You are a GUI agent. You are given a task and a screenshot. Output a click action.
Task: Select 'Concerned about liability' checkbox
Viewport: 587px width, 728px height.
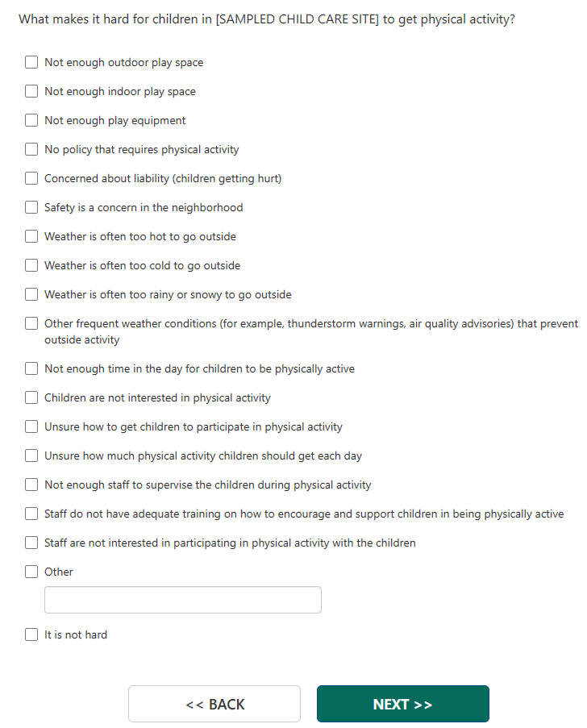pos(31,178)
